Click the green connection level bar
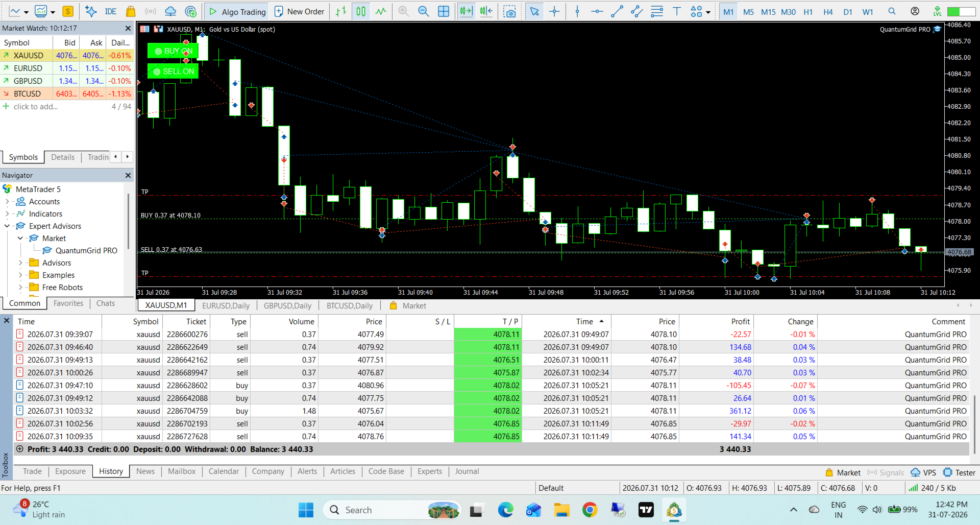The height and width of the screenshot is (525, 980). tap(961, 11)
